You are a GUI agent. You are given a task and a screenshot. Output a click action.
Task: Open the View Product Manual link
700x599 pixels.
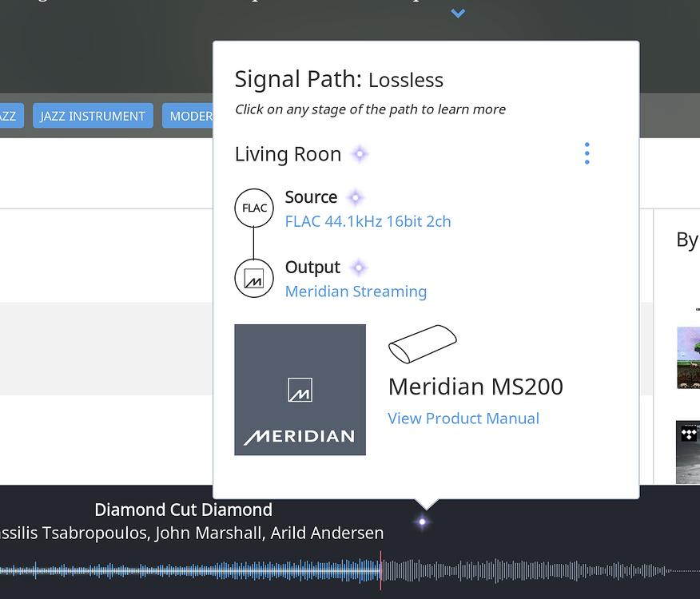[x=463, y=418]
